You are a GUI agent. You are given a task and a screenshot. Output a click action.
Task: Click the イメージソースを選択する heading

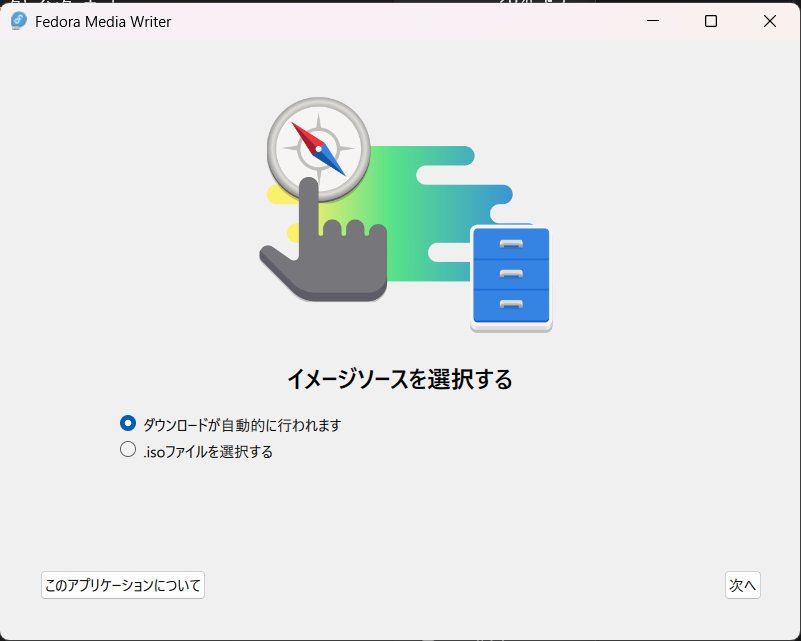(400, 379)
